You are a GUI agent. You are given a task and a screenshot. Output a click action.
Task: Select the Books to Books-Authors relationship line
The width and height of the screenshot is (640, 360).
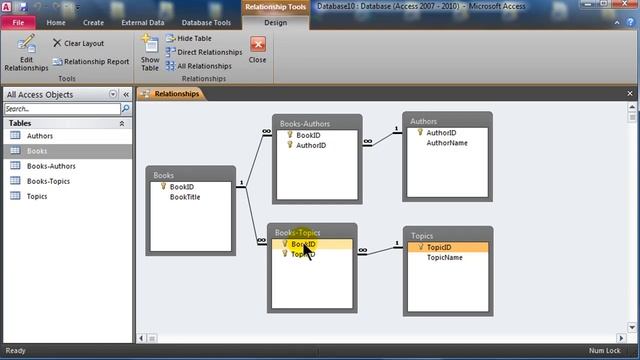click(x=254, y=160)
